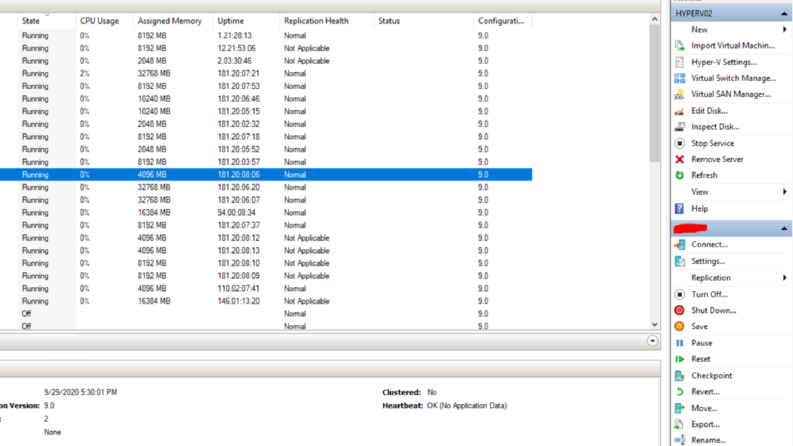Click the VM list scrollbar up arrow
This screenshot has width=793, height=446.
click(654, 19)
